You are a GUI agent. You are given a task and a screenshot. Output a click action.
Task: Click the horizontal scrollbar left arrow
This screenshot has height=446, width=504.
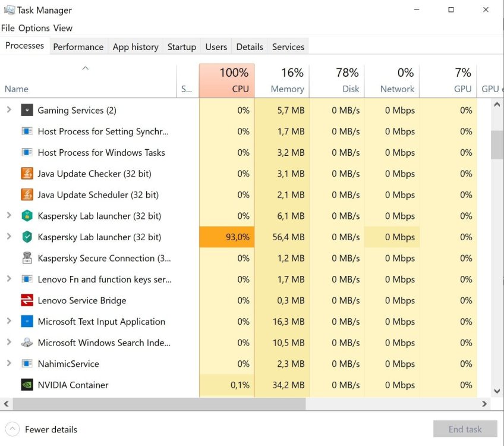point(6,404)
